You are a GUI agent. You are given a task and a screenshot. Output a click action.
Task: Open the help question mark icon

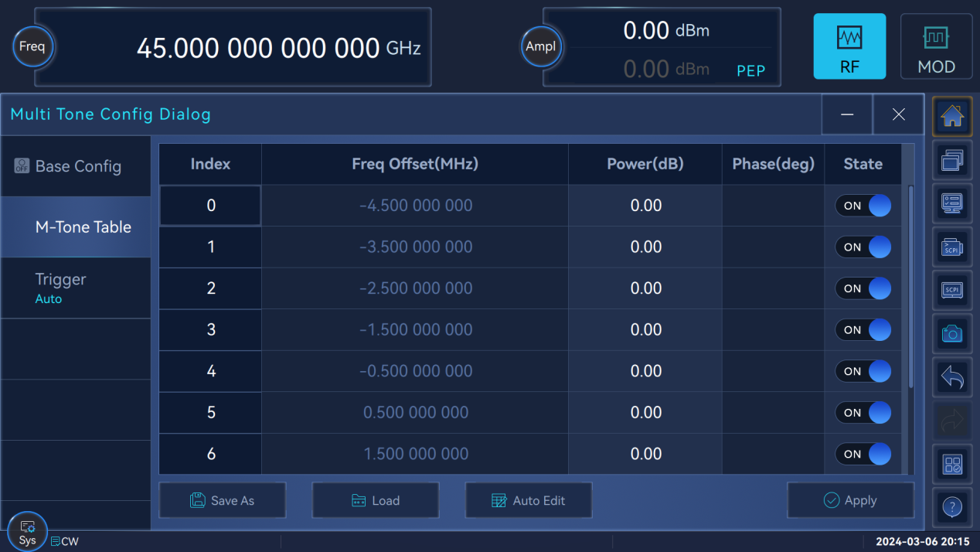[x=952, y=507]
